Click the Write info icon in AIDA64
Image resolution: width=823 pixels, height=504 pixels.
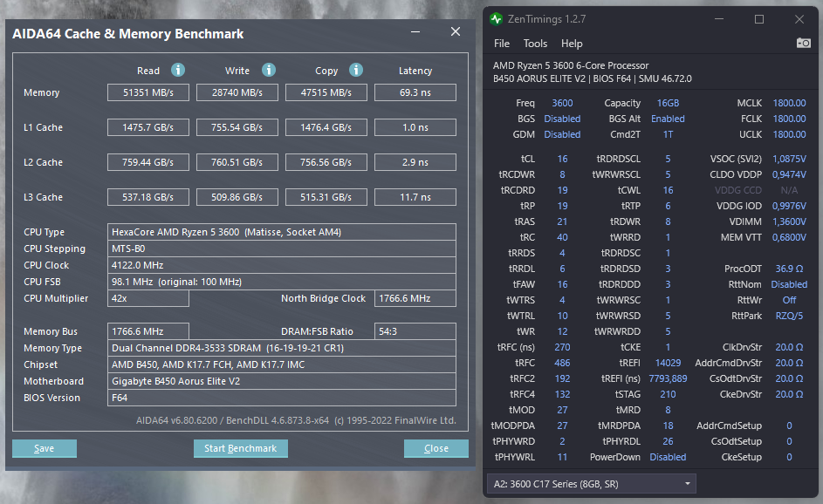click(x=269, y=70)
